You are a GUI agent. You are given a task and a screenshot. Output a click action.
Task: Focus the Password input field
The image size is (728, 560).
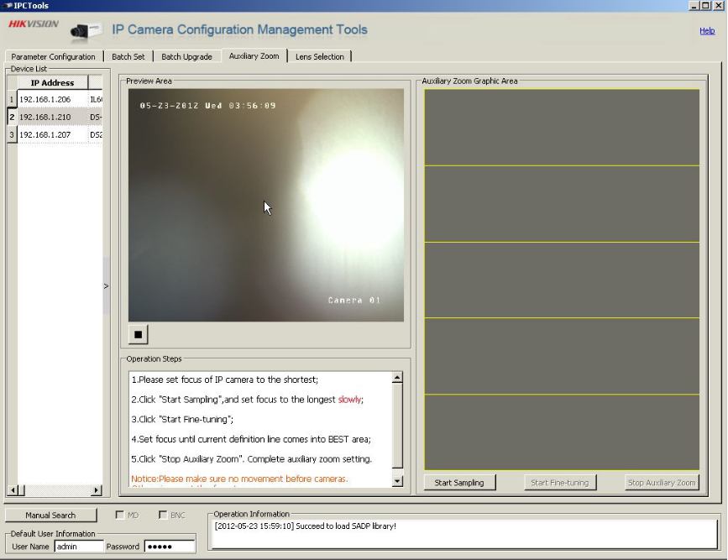(169, 547)
